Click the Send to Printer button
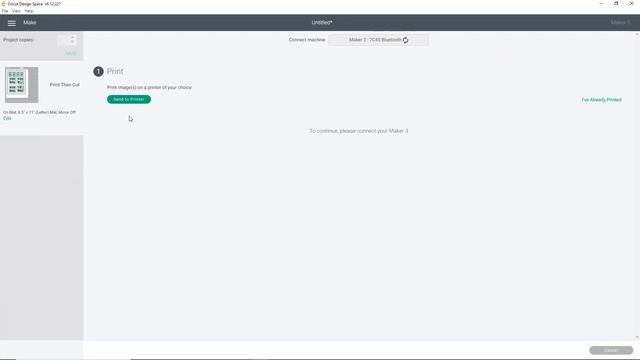 pos(129,99)
